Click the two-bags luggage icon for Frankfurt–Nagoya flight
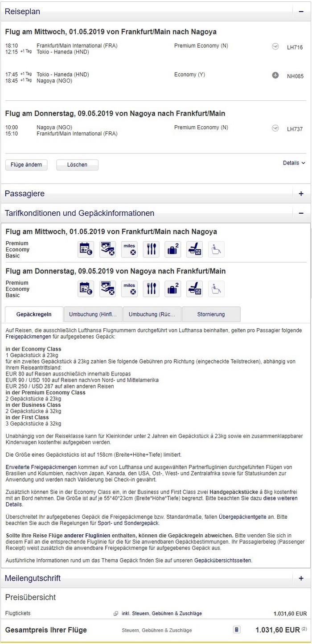312x644 pixels. pos(172,249)
